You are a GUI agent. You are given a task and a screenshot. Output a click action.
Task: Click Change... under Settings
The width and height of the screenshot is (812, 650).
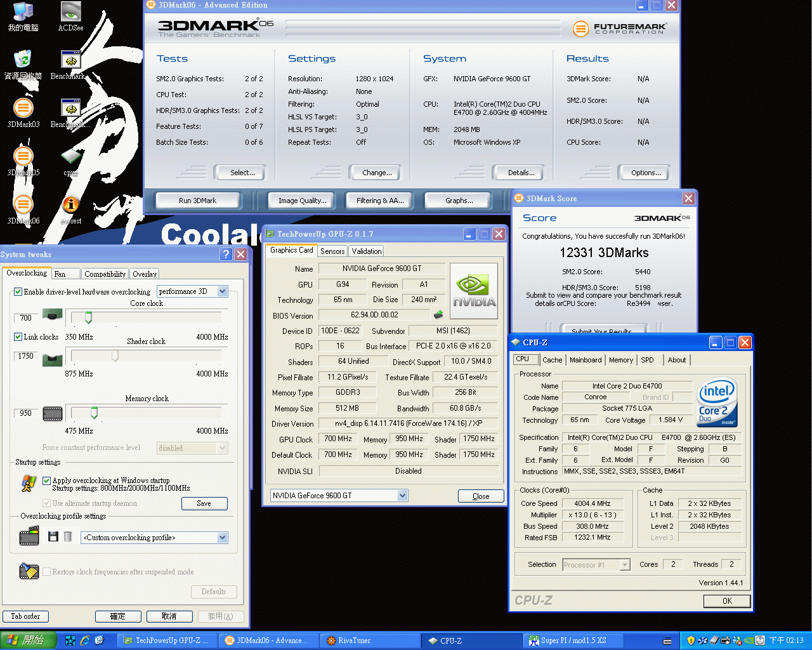tap(374, 173)
